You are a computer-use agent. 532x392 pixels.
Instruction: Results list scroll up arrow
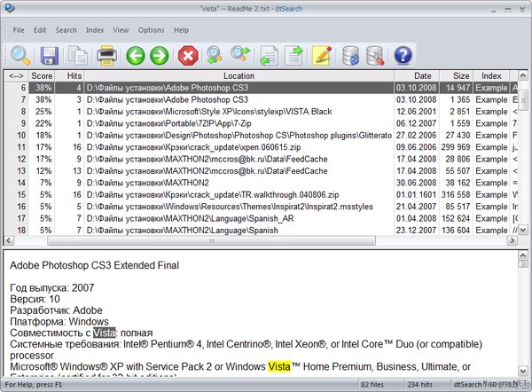point(523,75)
